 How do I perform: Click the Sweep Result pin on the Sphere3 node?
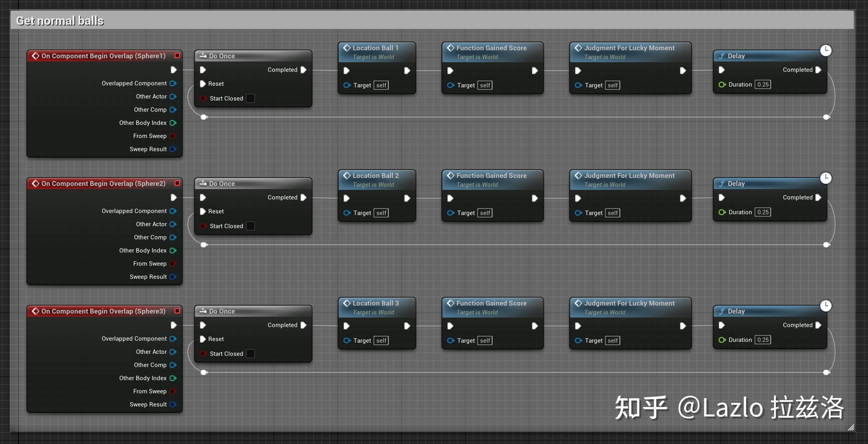[x=173, y=405]
